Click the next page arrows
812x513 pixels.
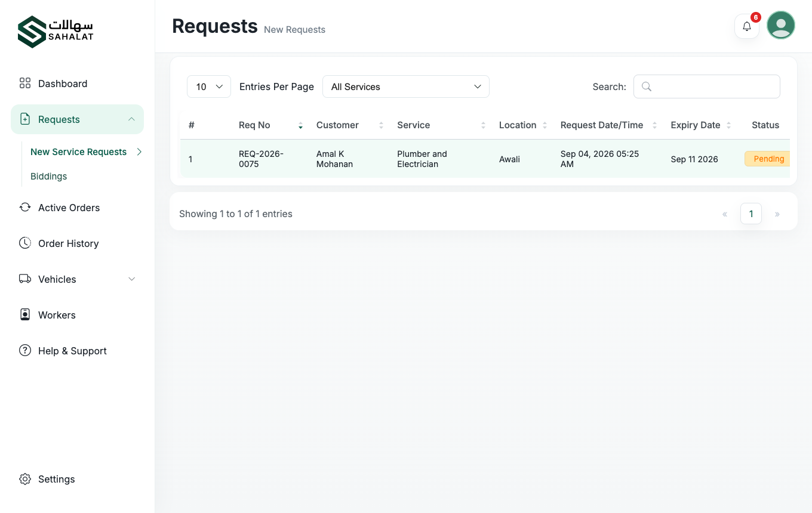coord(777,214)
